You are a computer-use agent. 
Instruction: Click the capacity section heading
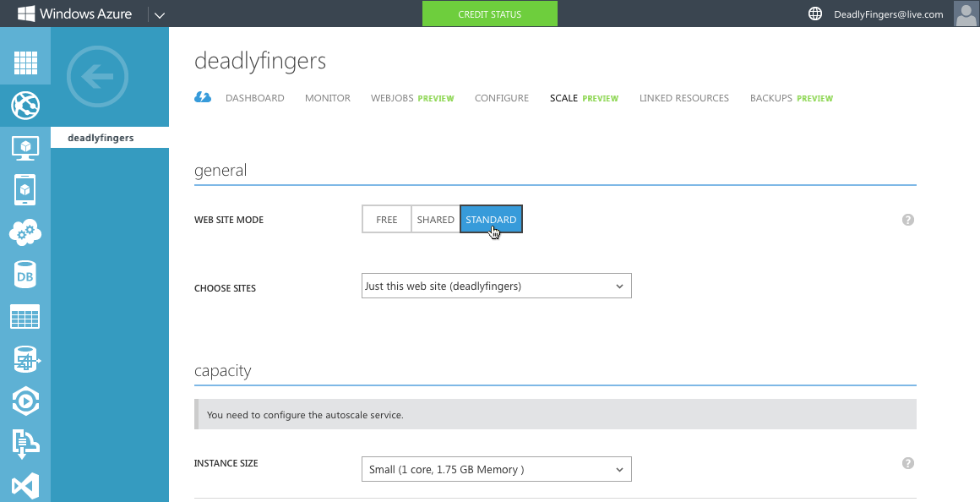pos(222,371)
